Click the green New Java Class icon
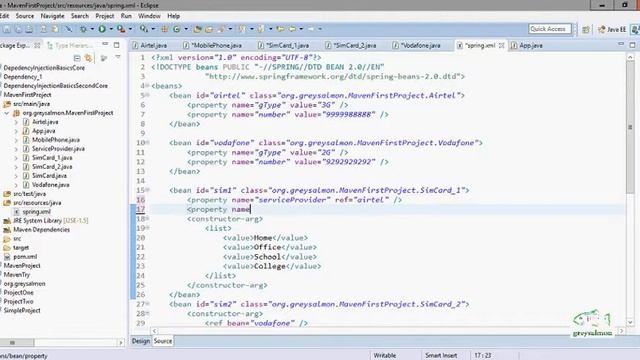Image resolution: width=640 pixels, height=360 pixels. 177,29
